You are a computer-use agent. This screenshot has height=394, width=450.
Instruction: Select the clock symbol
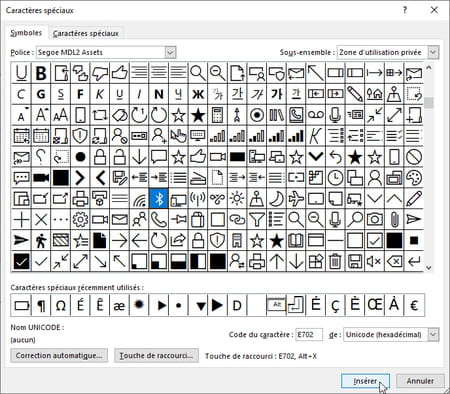[336, 178]
